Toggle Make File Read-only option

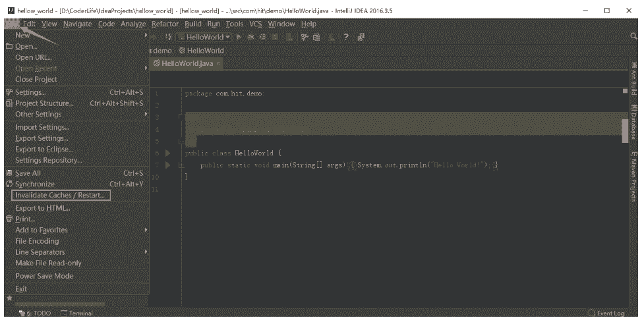point(48,263)
